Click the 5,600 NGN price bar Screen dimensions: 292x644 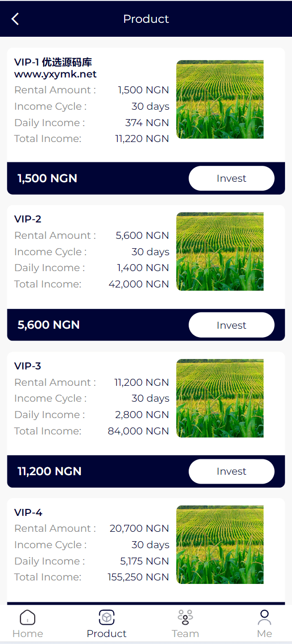146,325
